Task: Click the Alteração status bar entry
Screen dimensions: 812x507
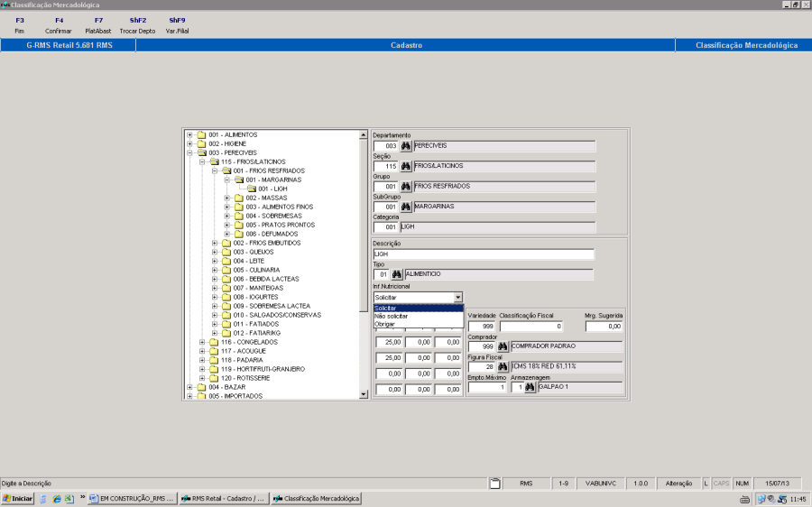Action: point(678,484)
